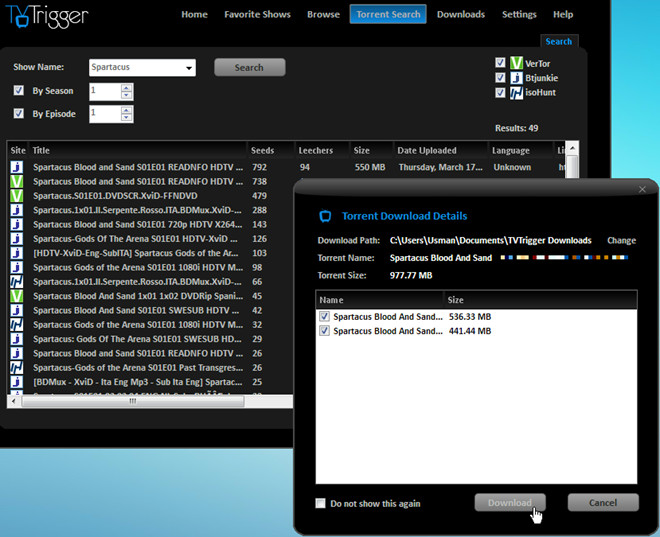The image size is (660, 537).
Task: Go to the Home menu
Action: (x=194, y=14)
